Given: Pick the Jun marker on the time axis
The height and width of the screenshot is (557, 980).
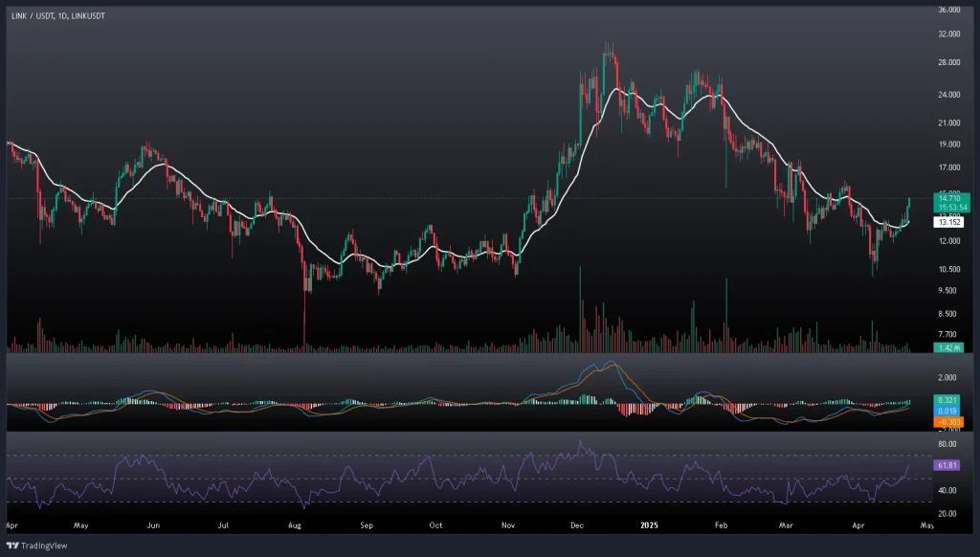Looking at the screenshot, I should [x=151, y=525].
